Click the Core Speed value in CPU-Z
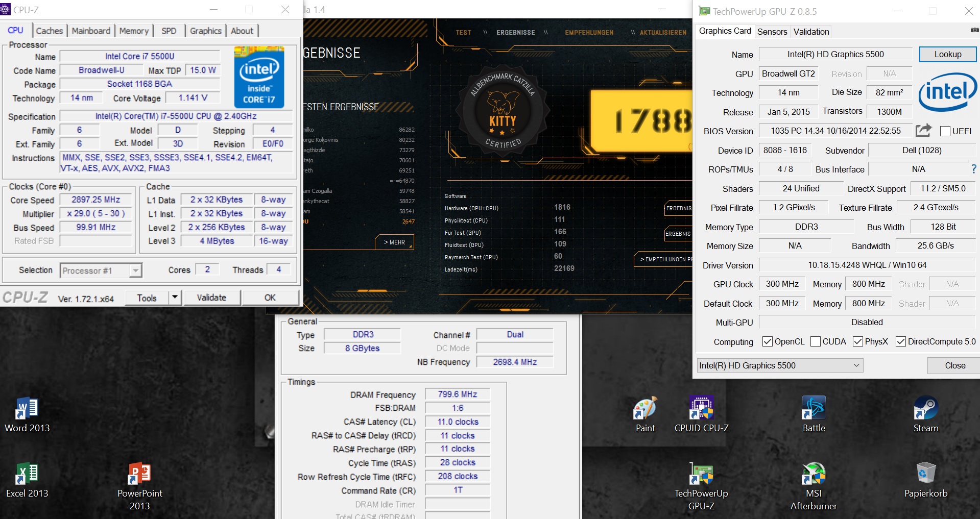 96,200
